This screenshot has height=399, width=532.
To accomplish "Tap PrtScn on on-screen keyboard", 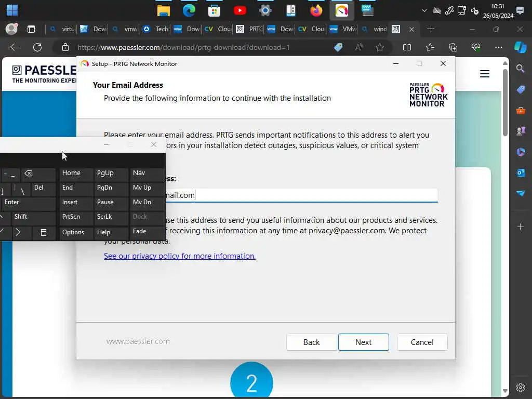I will [76, 218].
